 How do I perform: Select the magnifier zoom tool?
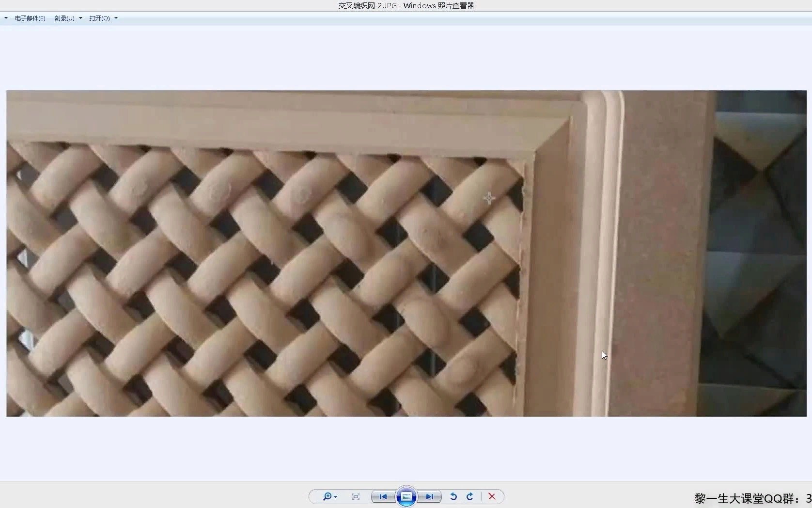(328, 496)
